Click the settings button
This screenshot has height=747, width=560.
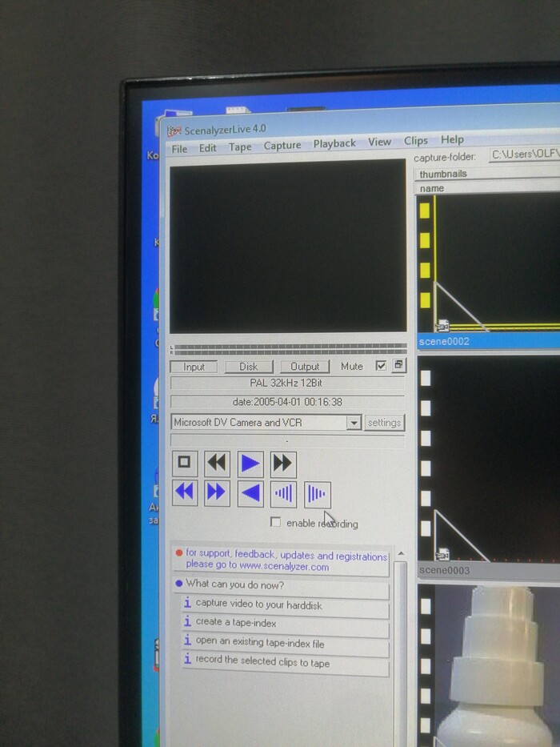coord(384,423)
